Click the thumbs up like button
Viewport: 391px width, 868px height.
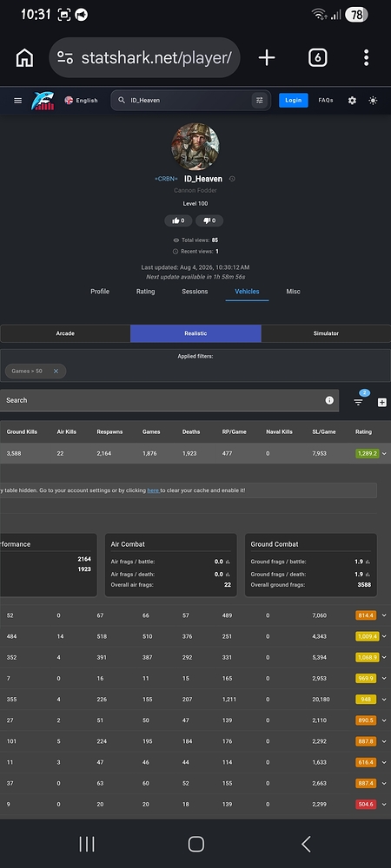coord(178,220)
